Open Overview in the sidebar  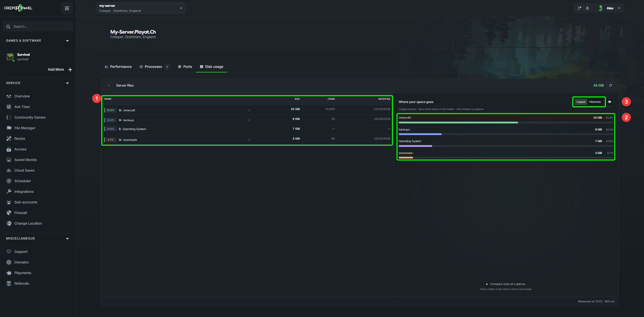pos(22,96)
